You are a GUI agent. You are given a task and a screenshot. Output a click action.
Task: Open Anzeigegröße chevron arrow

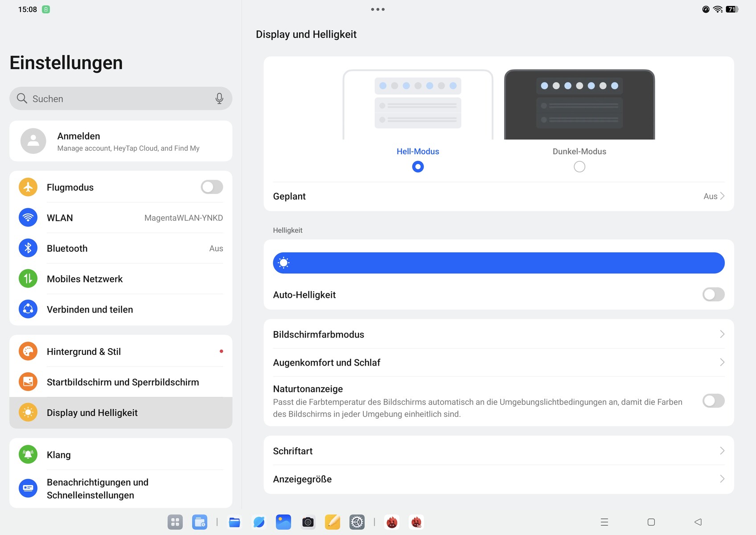pyautogui.click(x=722, y=479)
